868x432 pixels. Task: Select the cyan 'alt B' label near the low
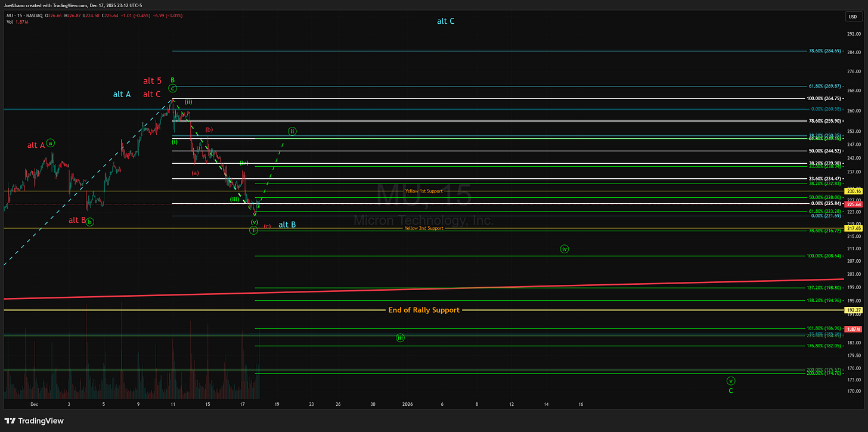click(287, 225)
